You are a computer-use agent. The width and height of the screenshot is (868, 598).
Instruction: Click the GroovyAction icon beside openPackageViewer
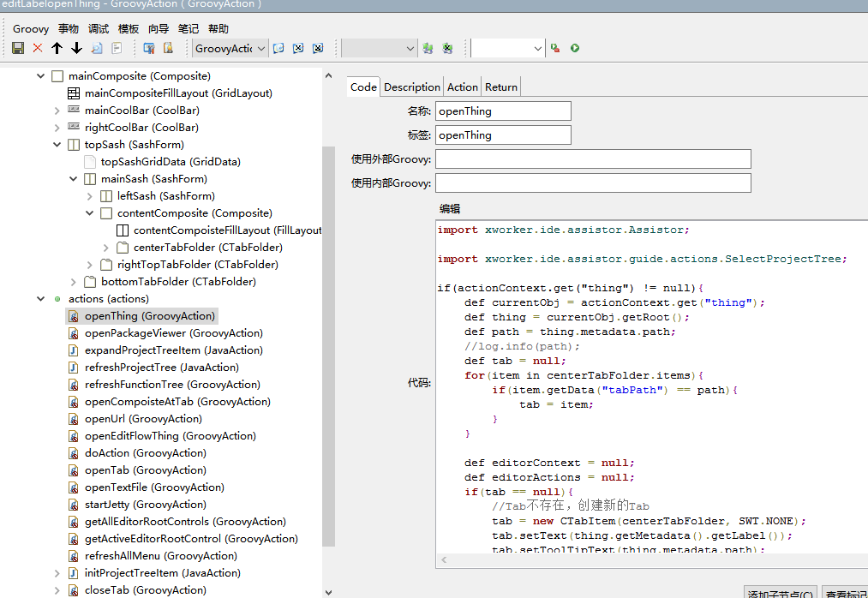click(73, 333)
